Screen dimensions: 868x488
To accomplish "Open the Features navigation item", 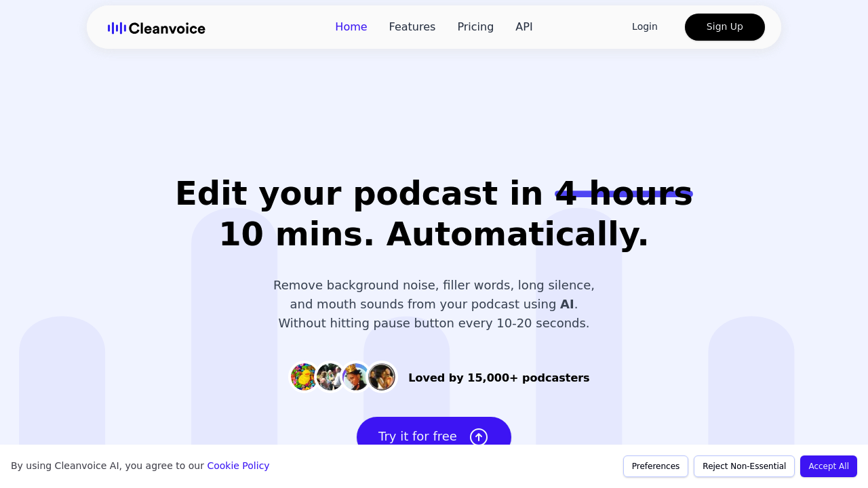I will point(412,26).
